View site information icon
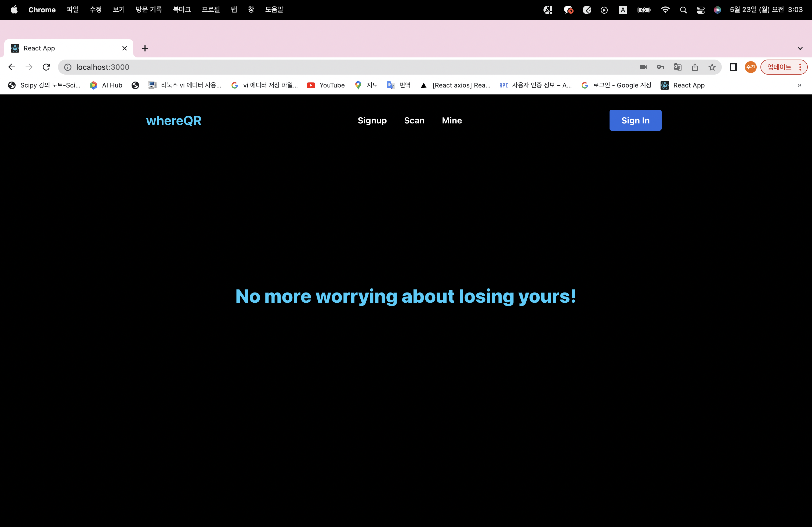Viewport: 812px width, 527px height. (68, 67)
